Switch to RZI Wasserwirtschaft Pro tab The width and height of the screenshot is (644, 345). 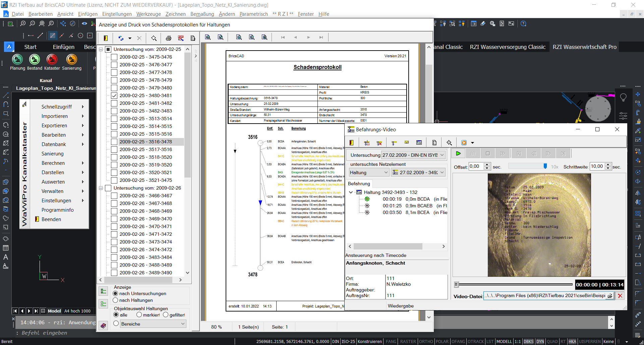(x=584, y=47)
